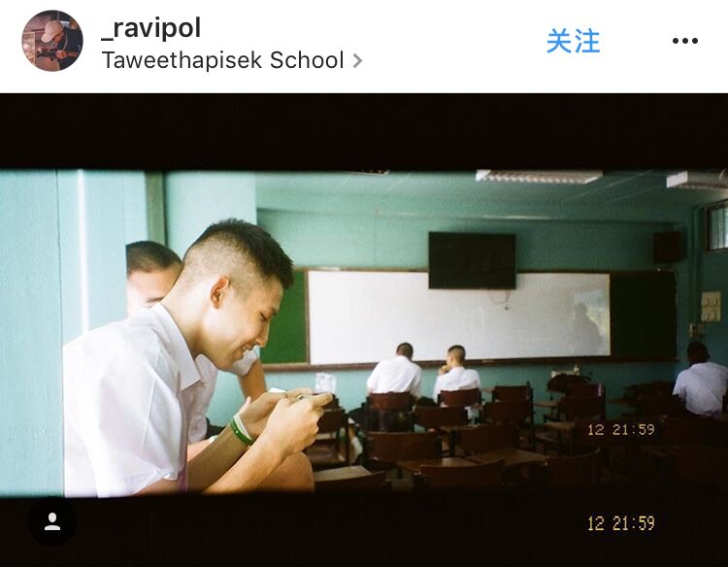Click the whiteboard in the classroom photo
The width and height of the screenshot is (728, 567).
point(459,317)
